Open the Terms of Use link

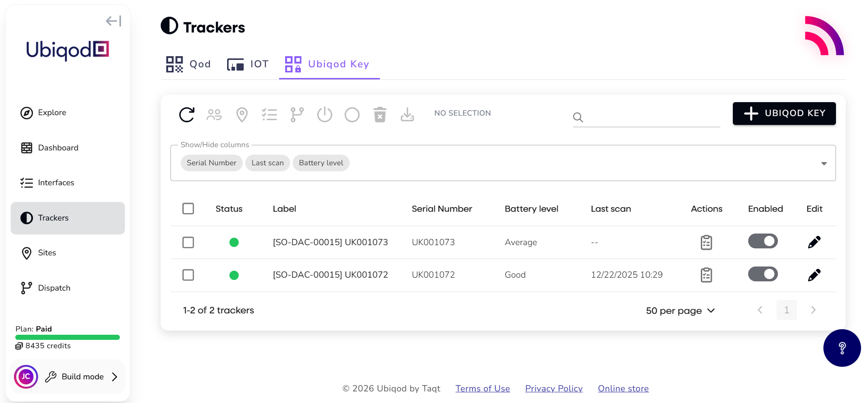[x=483, y=389]
